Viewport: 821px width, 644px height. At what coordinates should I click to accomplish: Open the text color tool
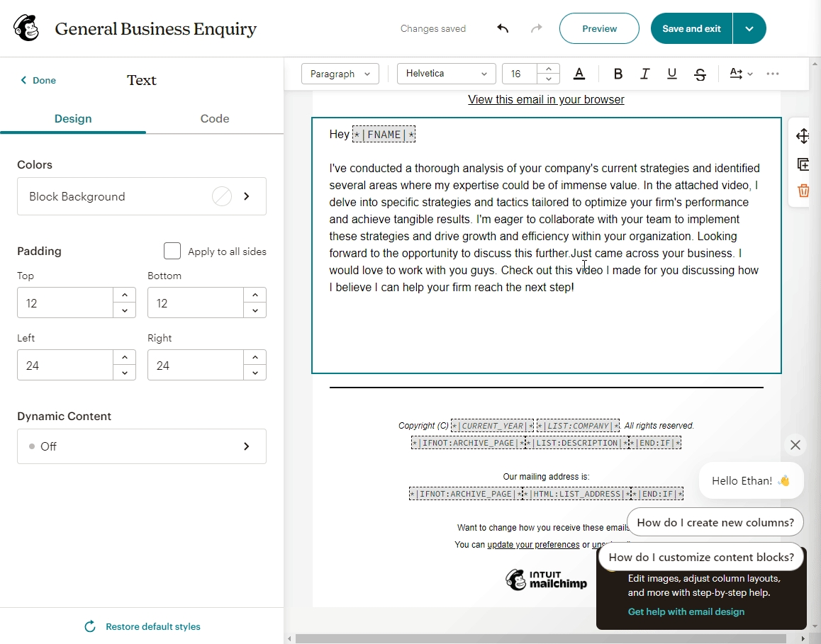pos(579,74)
